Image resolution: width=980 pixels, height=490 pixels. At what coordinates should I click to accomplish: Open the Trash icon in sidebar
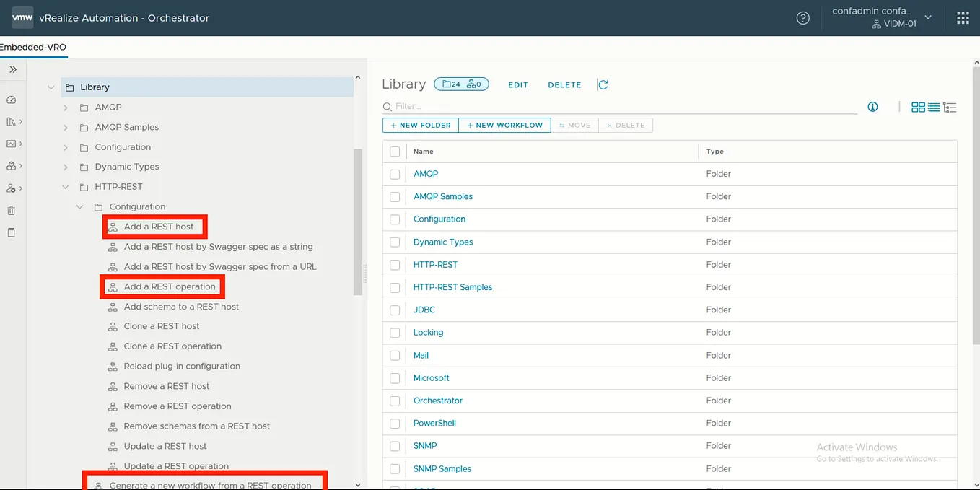pos(10,210)
